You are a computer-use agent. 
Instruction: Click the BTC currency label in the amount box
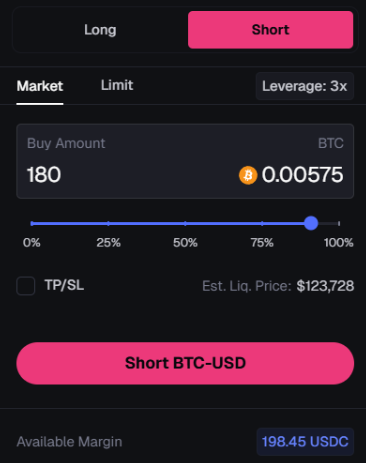330,143
